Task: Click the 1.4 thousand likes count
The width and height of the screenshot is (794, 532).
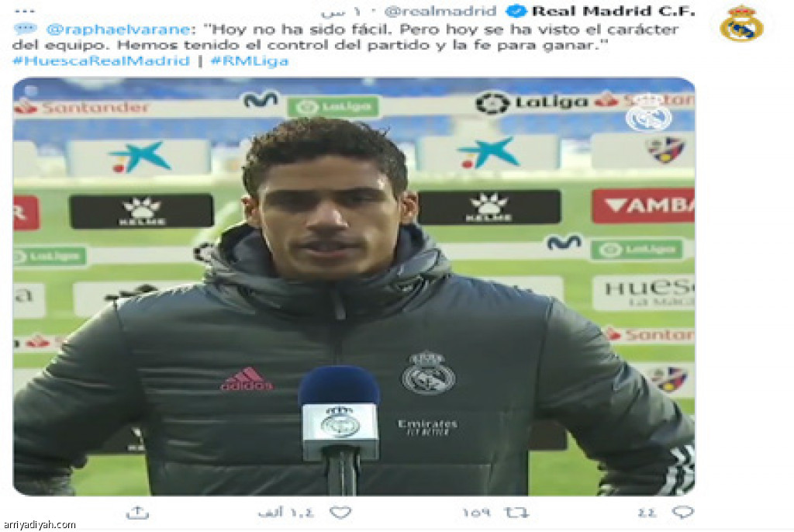Action: [x=286, y=513]
